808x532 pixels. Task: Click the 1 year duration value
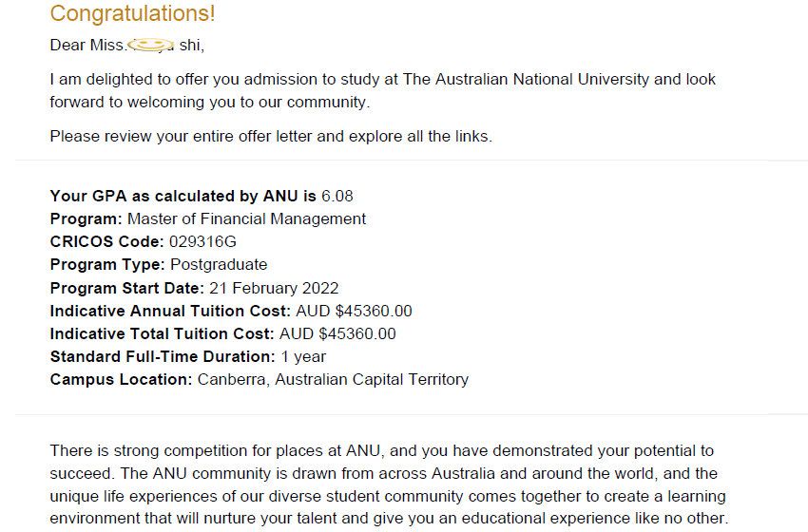(303, 357)
